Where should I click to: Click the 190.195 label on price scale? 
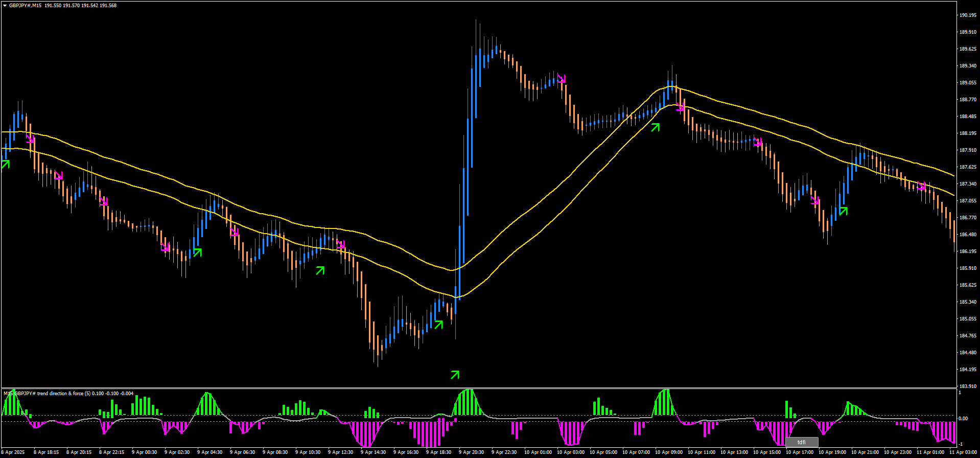point(967,15)
